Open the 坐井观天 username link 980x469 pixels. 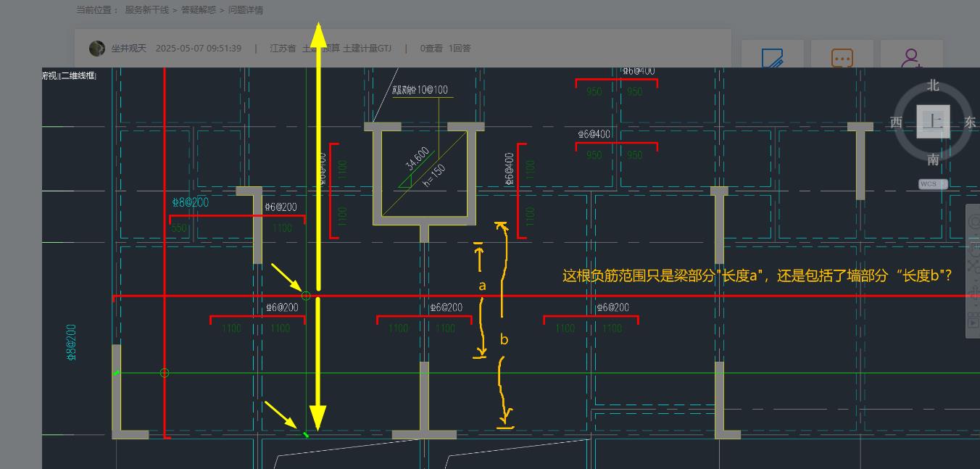[129, 49]
